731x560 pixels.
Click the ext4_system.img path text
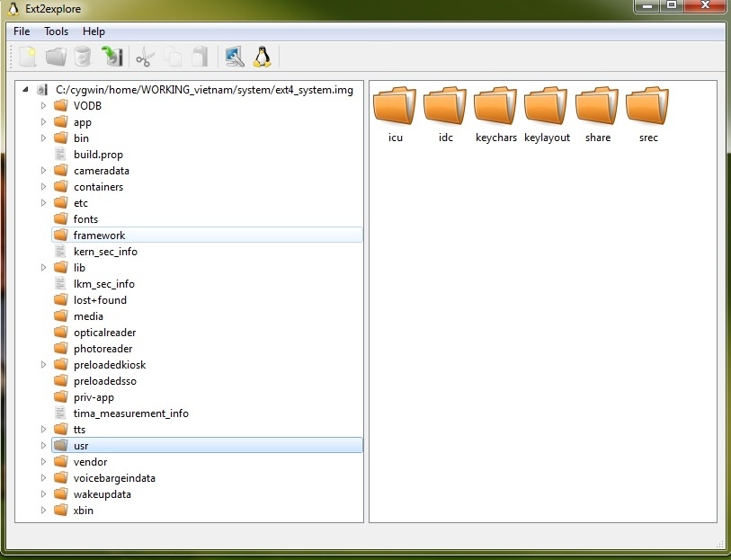204,90
